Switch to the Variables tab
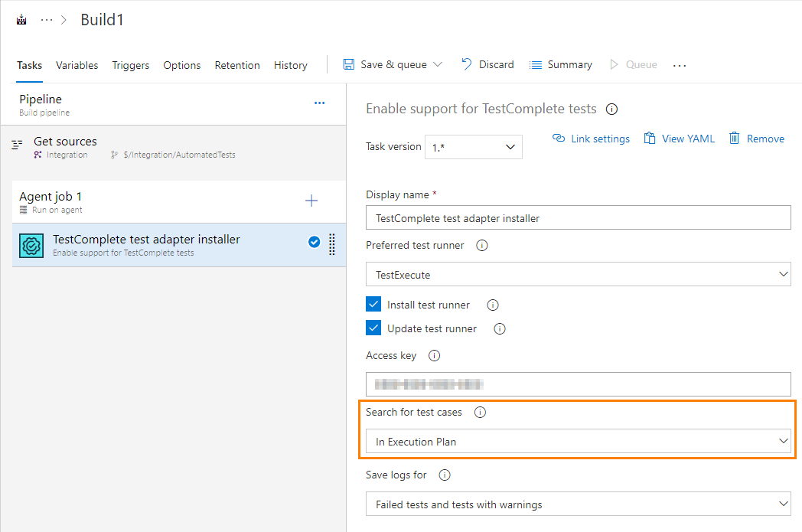The image size is (802, 532). tap(77, 65)
